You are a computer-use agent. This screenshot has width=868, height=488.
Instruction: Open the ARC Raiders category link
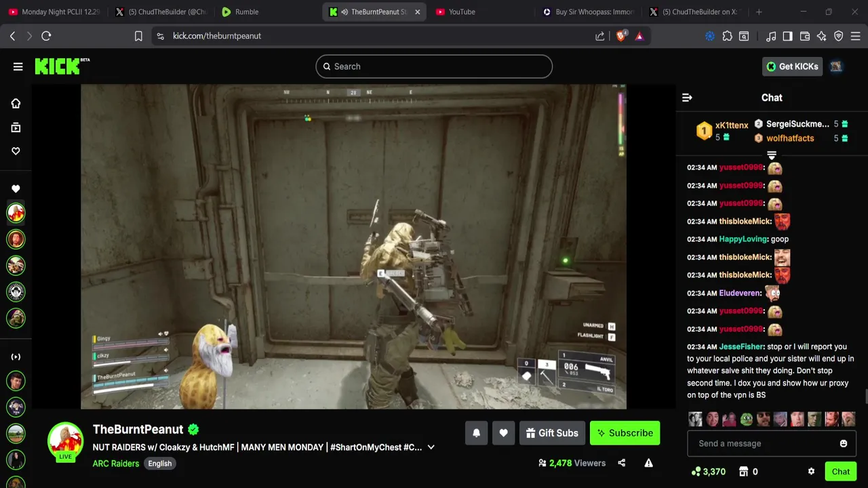point(116,464)
